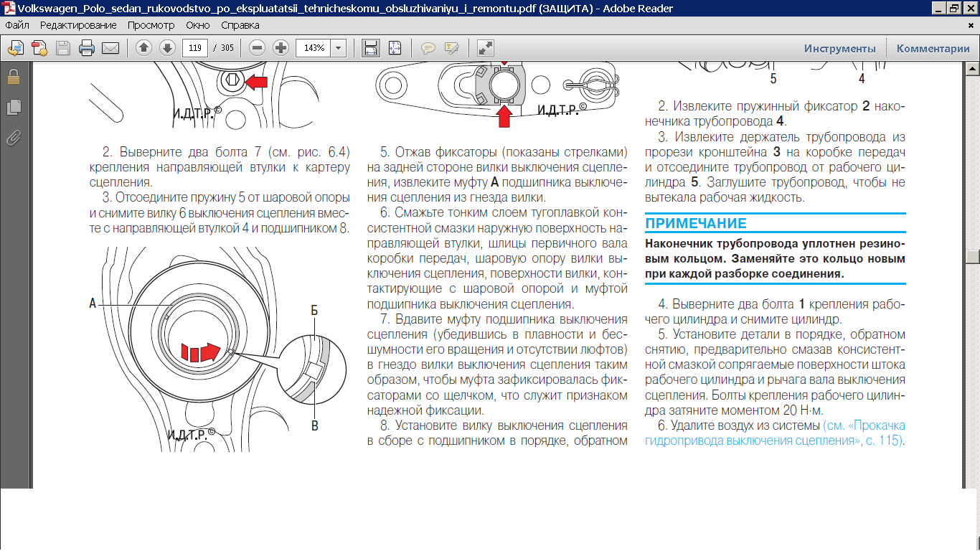Screen dimensions: 980x551
Task: Switch to read mode view
Action: [x=486, y=48]
